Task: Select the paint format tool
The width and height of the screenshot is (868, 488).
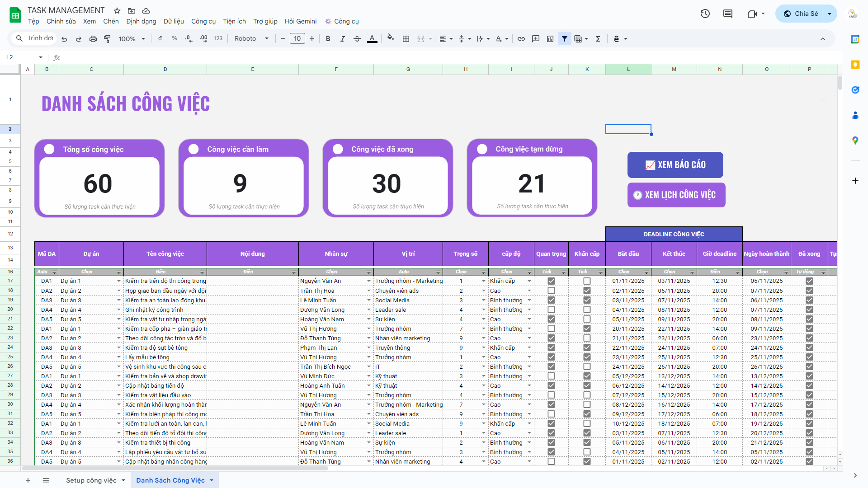Action: click(x=107, y=39)
